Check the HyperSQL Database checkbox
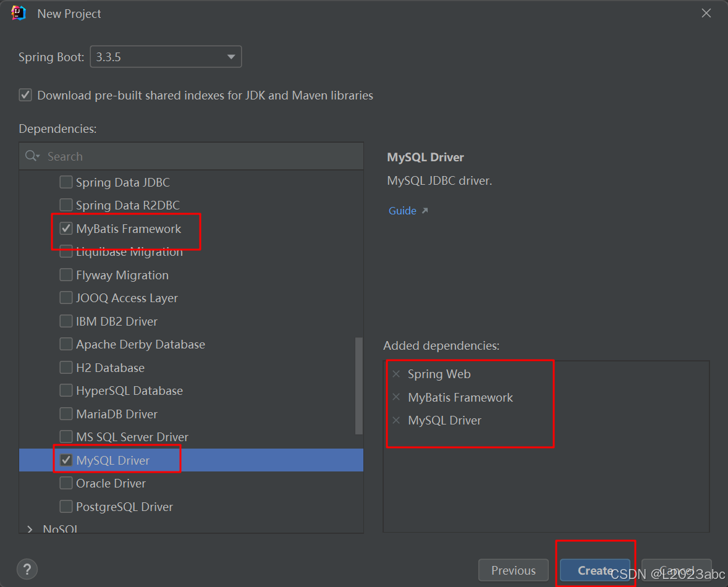This screenshot has width=728, height=587. coord(66,391)
